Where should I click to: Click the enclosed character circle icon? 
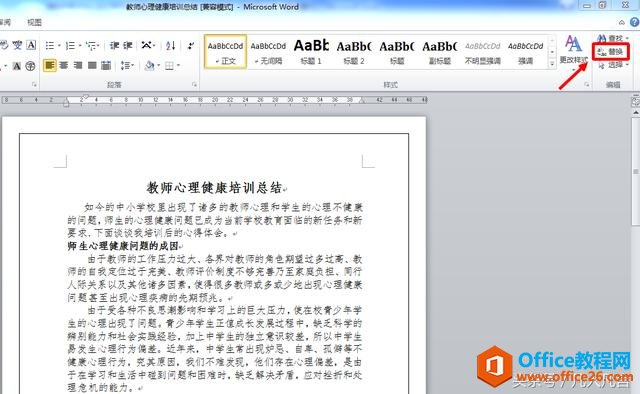pos(31,66)
